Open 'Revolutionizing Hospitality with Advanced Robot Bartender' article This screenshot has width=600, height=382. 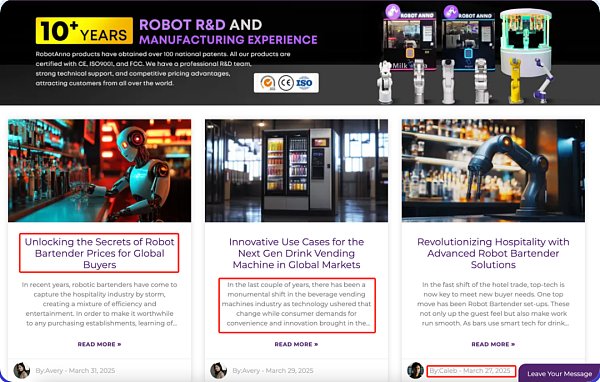click(x=493, y=253)
